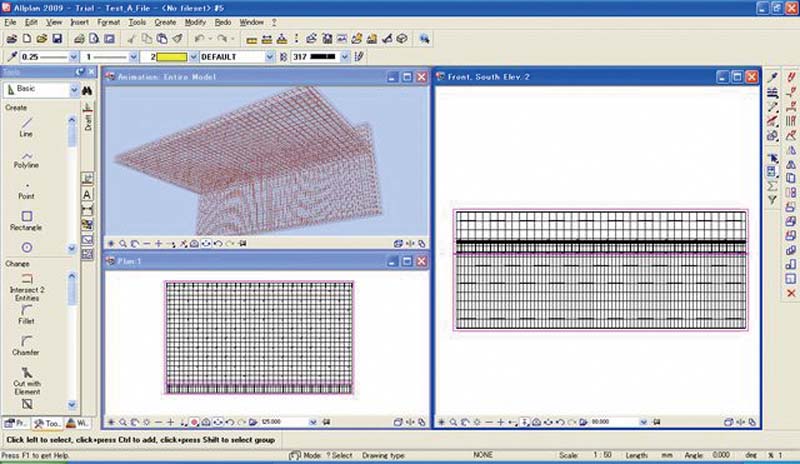800x464 pixels.
Task: Expand the DEFAULT layer dropdown
Action: pos(269,57)
